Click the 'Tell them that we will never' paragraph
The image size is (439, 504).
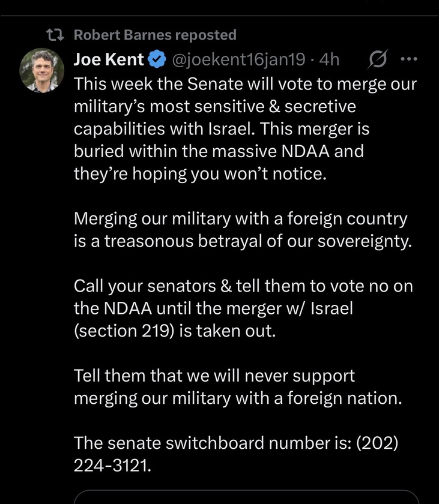point(238,386)
